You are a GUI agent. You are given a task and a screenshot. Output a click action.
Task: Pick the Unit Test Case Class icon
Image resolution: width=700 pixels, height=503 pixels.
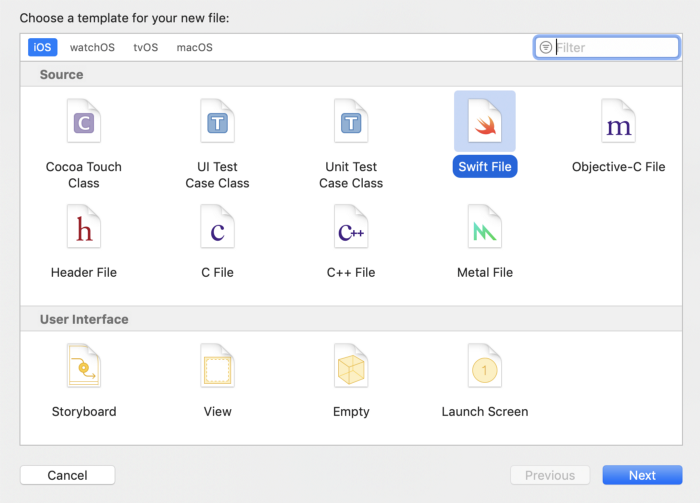[x=351, y=123]
